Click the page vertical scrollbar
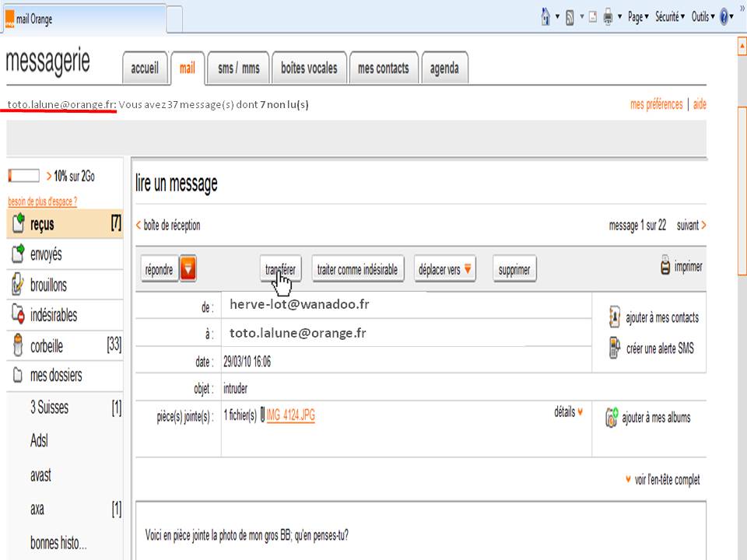Viewport: 747px width, 560px height. 742,191
